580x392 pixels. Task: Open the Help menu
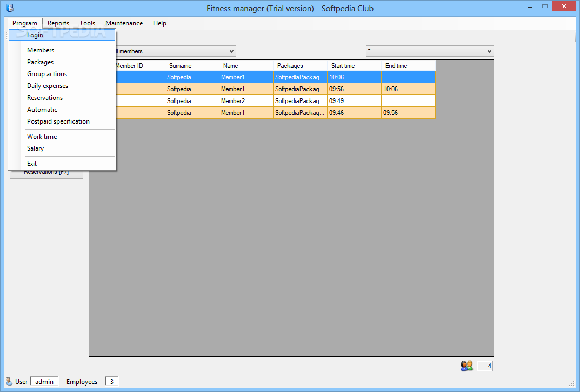[159, 23]
